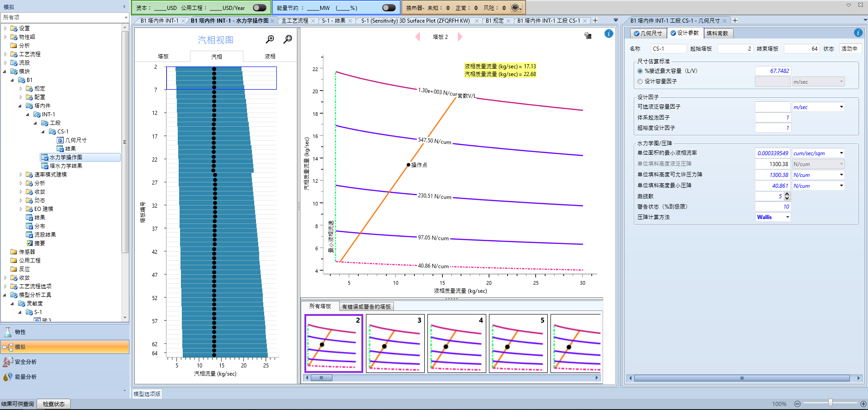Open the 能量分析 environment
This screenshot has width=868, height=410.
26,377
